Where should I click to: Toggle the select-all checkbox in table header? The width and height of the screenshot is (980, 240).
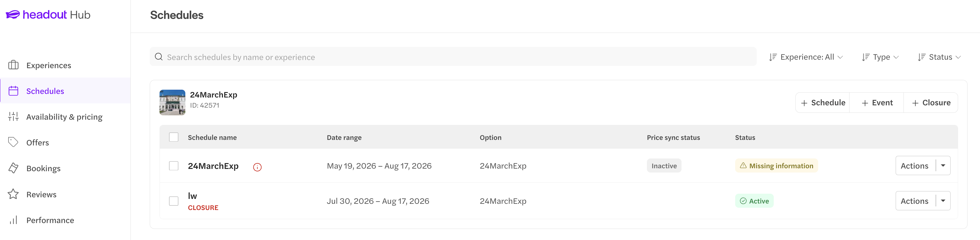tap(174, 137)
